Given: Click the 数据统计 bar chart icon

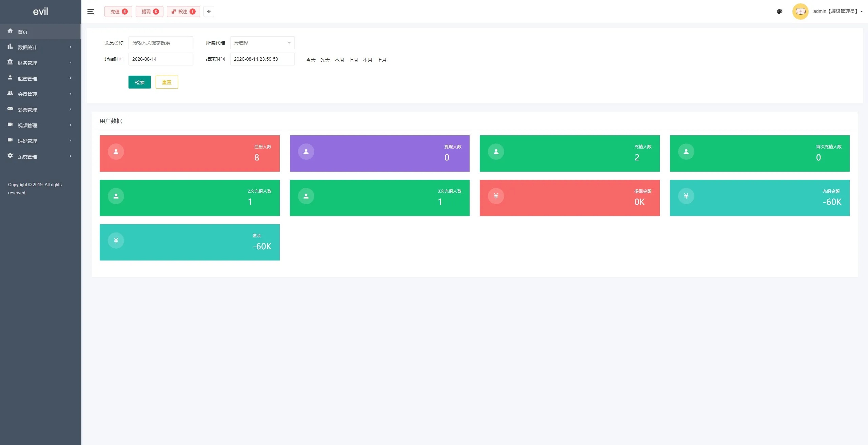Looking at the screenshot, I should pyautogui.click(x=10, y=46).
